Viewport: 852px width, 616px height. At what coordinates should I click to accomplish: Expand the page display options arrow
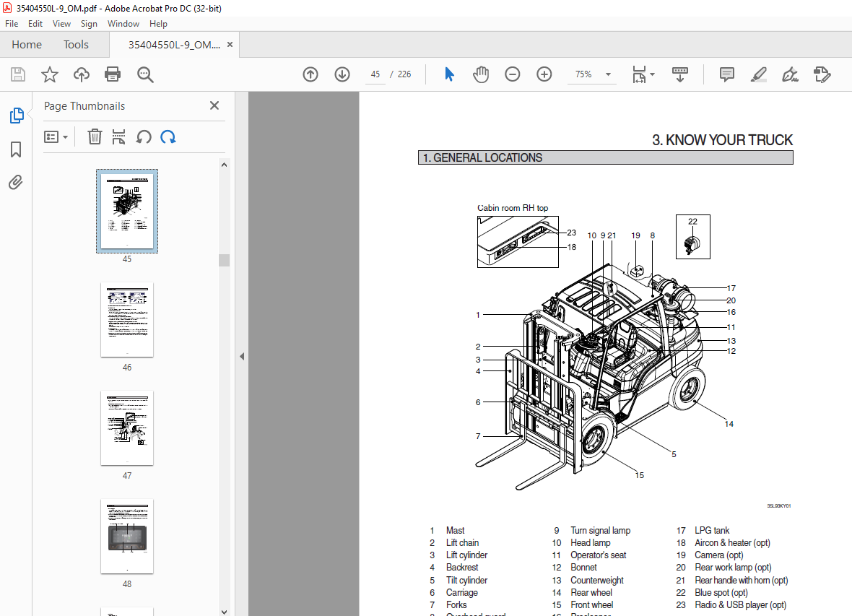point(652,74)
